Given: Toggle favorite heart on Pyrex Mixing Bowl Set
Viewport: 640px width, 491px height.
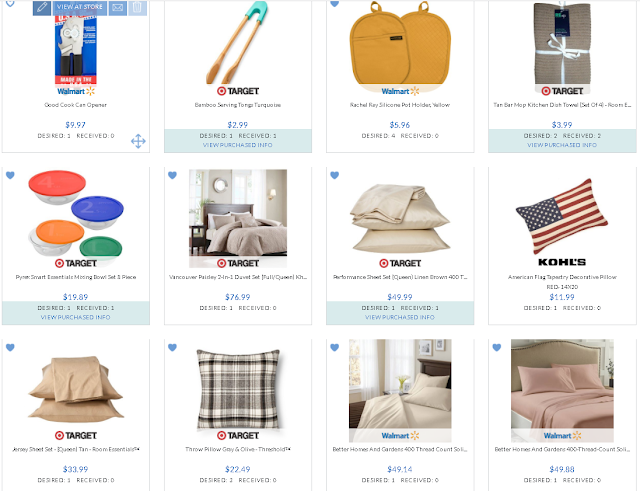Looking at the screenshot, I should [x=10, y=175].
